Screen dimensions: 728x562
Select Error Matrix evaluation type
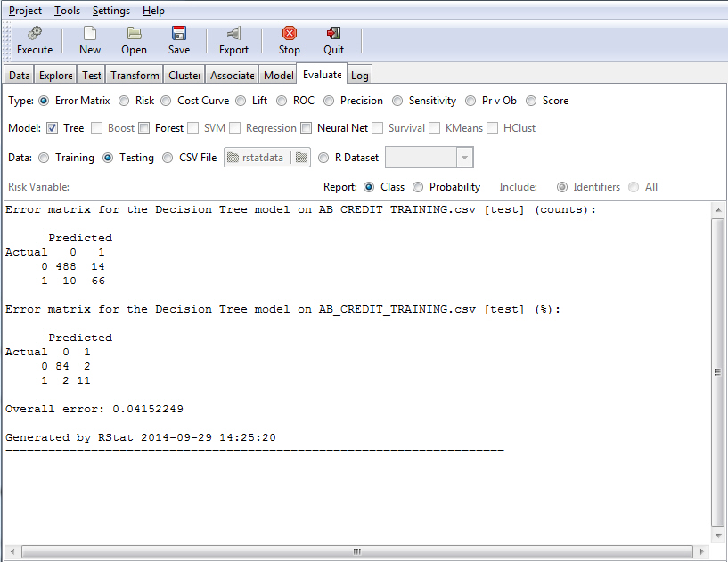coord(44,101)
